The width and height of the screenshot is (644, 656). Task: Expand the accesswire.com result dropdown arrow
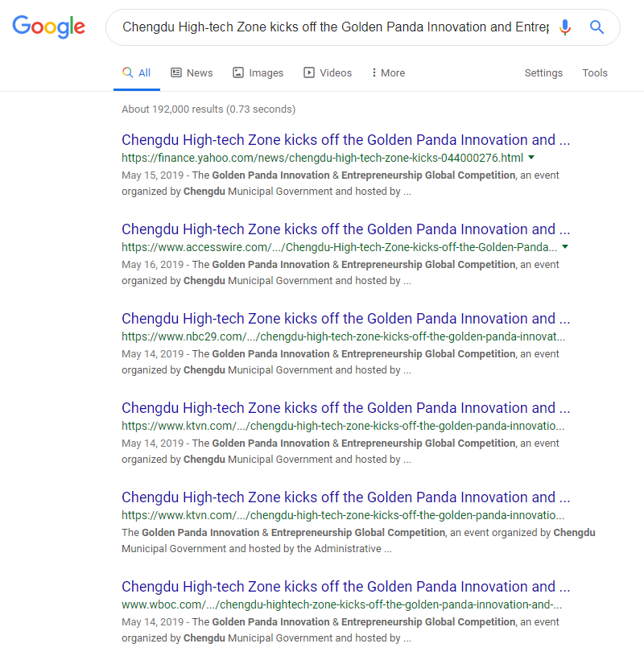(x=565, y=246)
